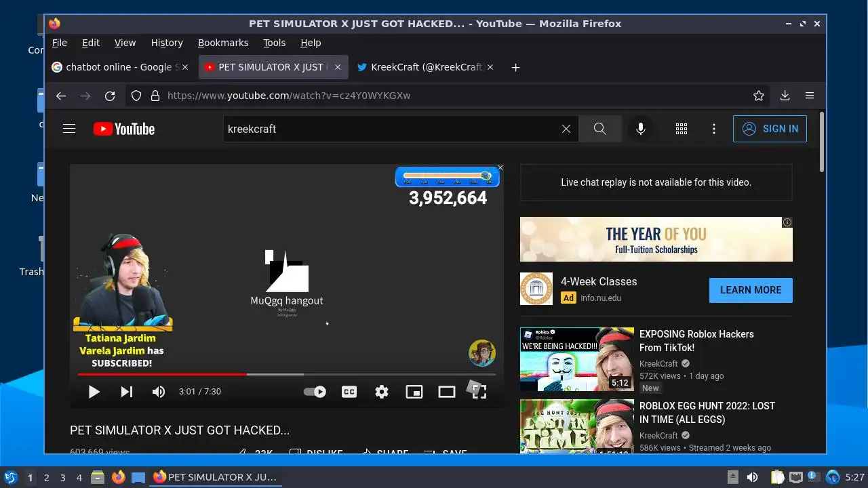The height and width of the screenshot is (488, 868).
Task: Open the View menu
Action: click(x=125, y=43)
